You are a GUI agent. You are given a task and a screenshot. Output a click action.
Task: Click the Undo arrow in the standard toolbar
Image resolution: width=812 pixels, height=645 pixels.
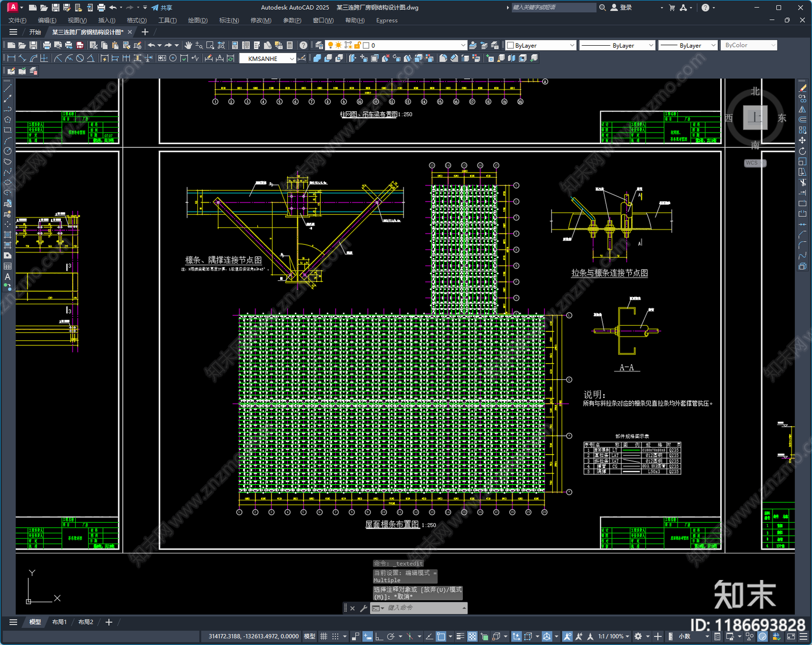coord(151,45)
